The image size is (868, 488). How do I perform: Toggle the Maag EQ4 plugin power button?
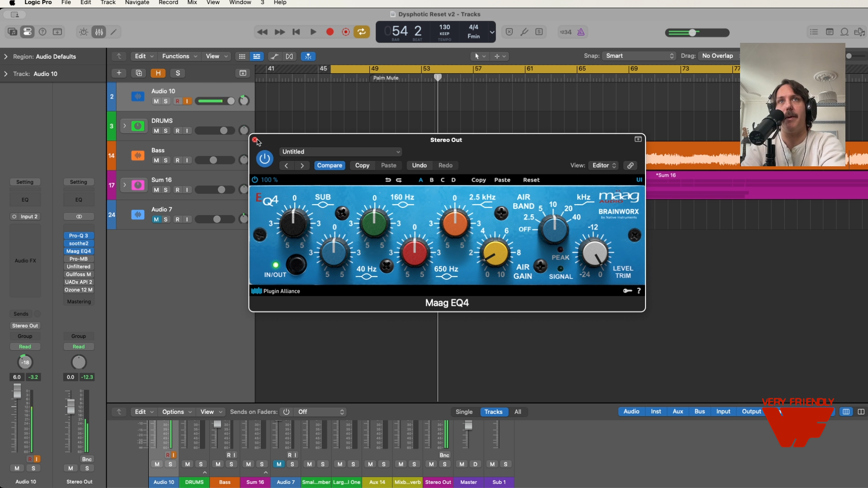[x=264, y=159]
